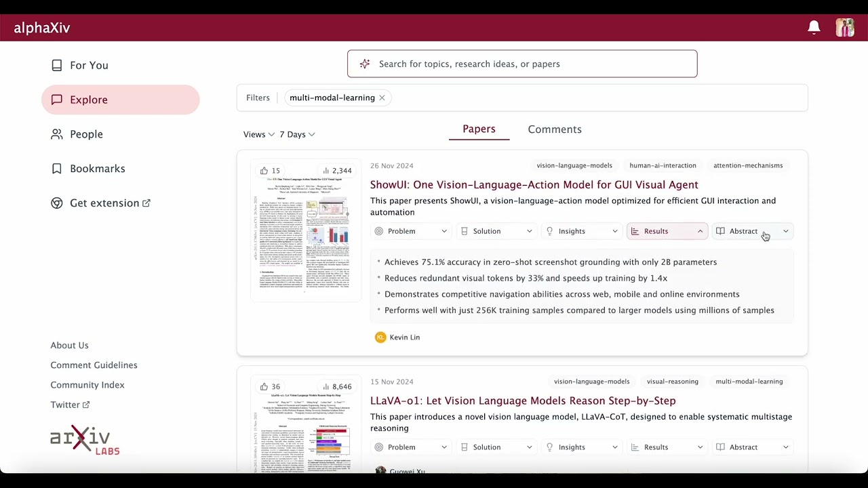Expand LLaVA-o1 Problem section
The height and width of the screenshot is (488, 868).
point(411,447)
